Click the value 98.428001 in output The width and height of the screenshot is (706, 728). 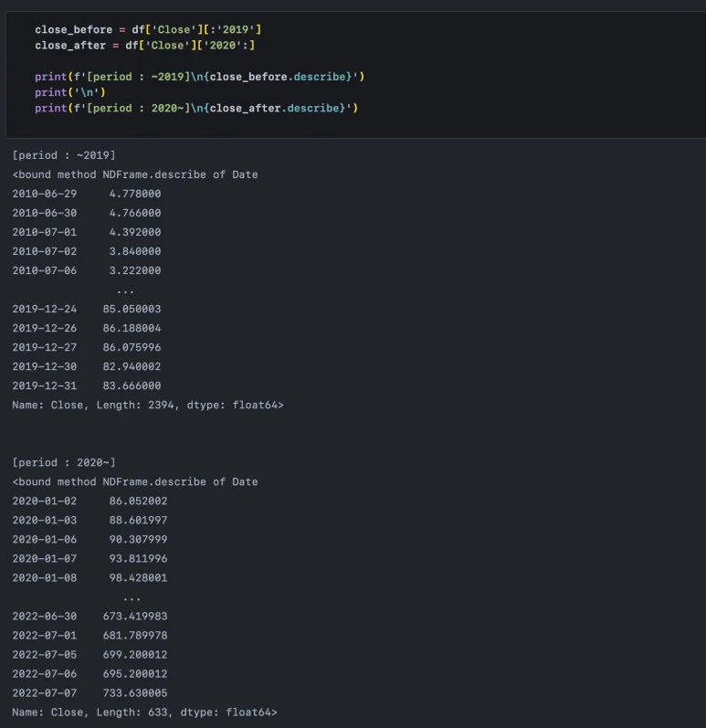(x=138, y=577)
